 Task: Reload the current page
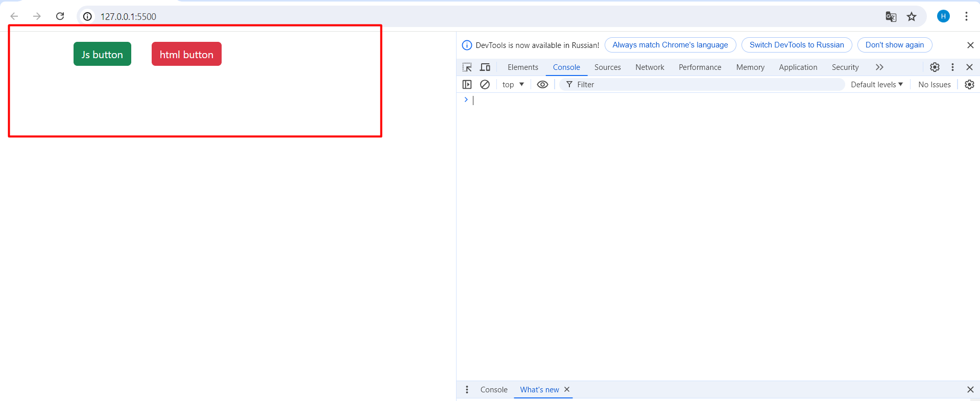(60, 16)
